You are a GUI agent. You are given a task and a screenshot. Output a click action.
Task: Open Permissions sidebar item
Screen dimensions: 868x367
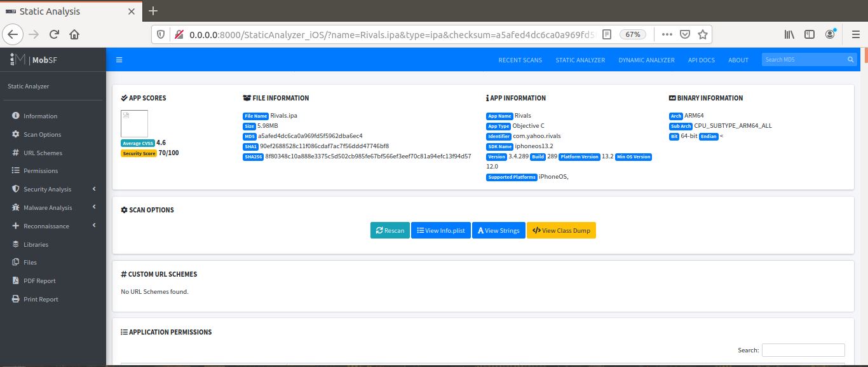pyautogui.click(x=41, y=171)
